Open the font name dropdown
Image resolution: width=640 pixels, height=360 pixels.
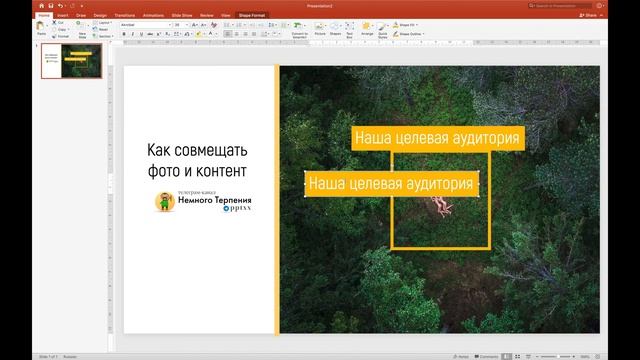point(170,25)
